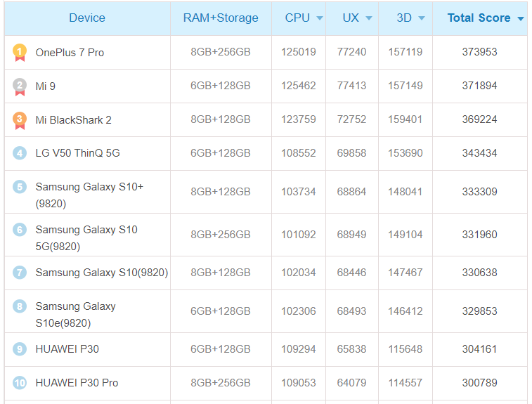Open the HUAWEI P30 Pro entry

[77, 383]
